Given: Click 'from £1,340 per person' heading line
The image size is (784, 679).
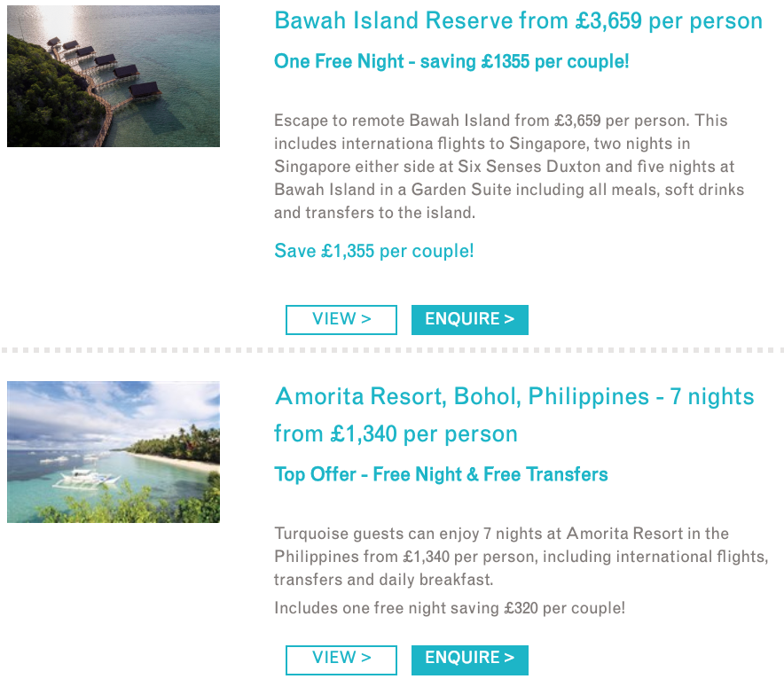Looking at the screenshot, I should (x=396, y=433).
